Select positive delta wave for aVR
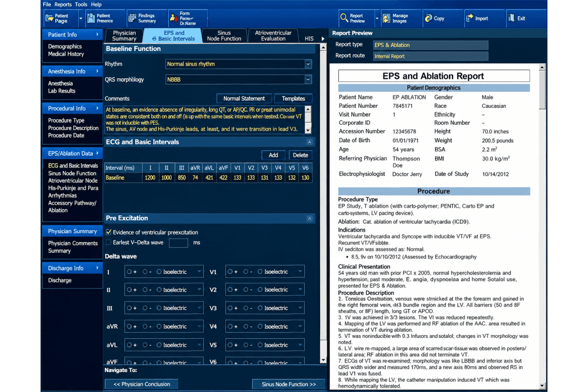 (x=129, y=326)
